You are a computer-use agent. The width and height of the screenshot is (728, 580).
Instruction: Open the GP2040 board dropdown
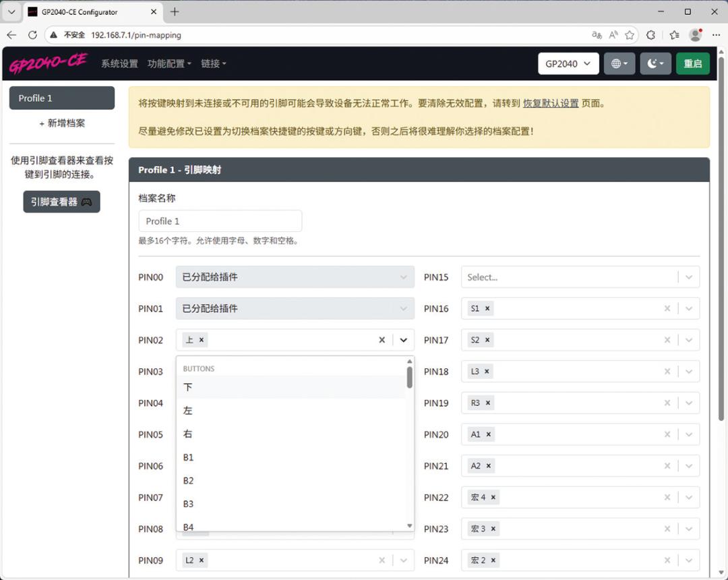[568, 63]
